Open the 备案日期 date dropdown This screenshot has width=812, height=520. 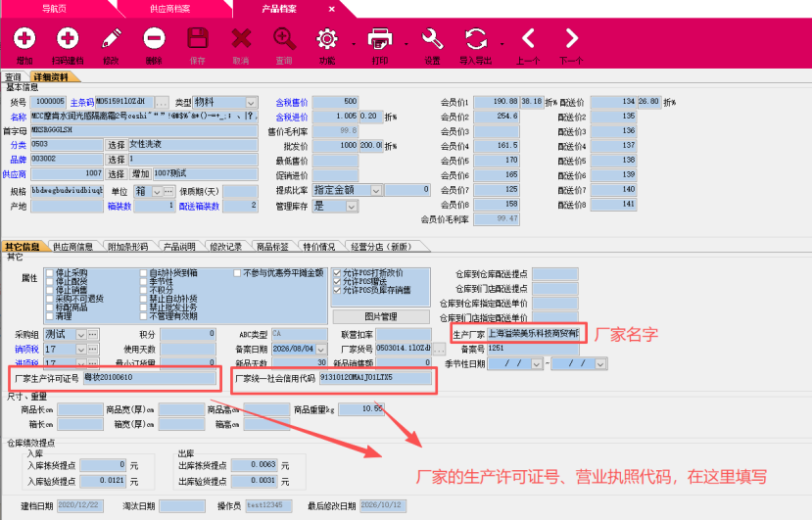click(x=321, y=349)
